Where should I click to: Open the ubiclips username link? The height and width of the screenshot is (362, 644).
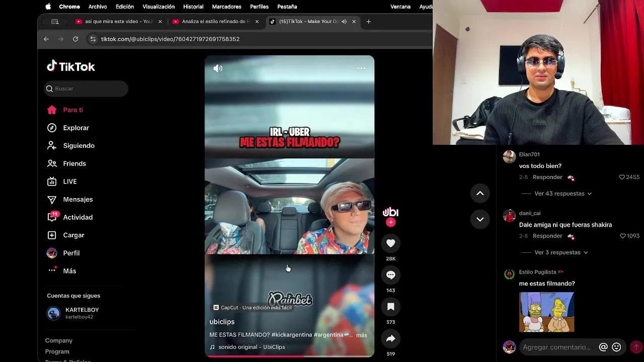pos(222,322)
